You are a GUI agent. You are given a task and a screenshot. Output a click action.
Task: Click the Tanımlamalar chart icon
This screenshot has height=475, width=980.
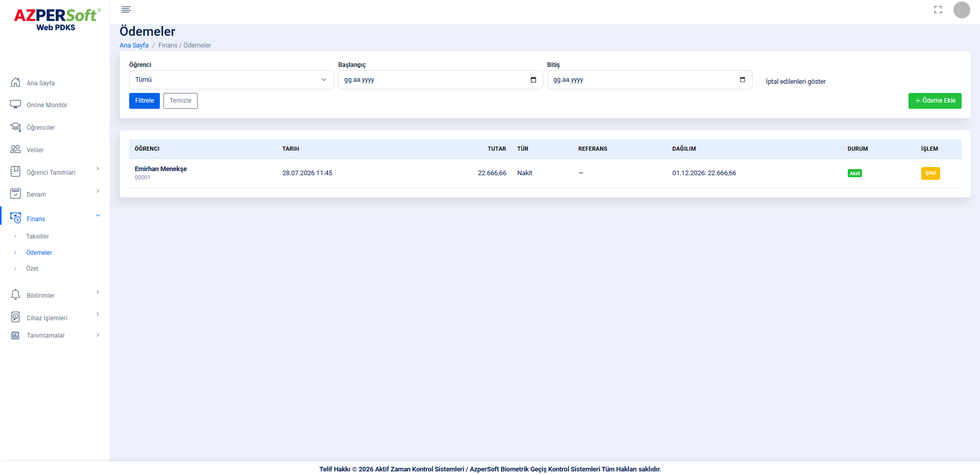[16, 335]
